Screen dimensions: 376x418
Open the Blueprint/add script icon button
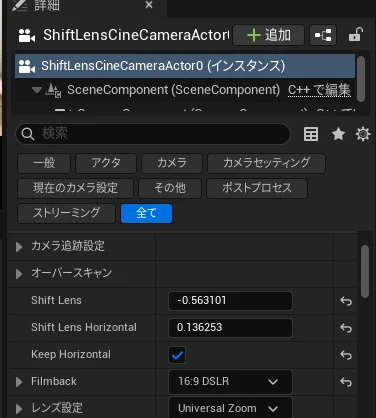(323, 35)
